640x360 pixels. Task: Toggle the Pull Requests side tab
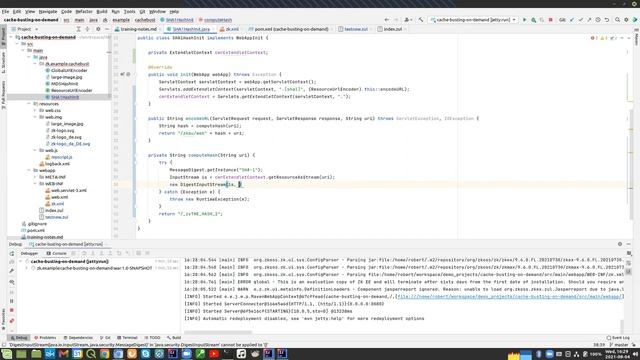pos(3,94)
